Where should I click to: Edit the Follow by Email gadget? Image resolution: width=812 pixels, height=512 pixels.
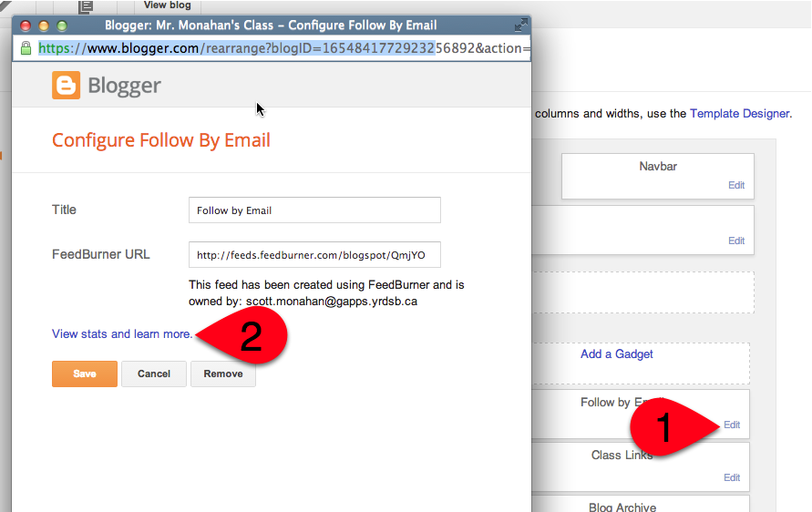point(732,425)
